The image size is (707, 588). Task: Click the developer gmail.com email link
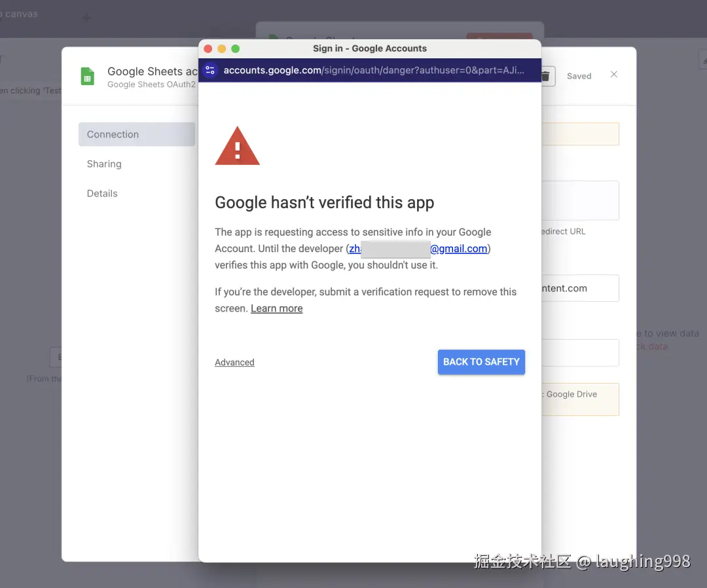pos(418,248)
